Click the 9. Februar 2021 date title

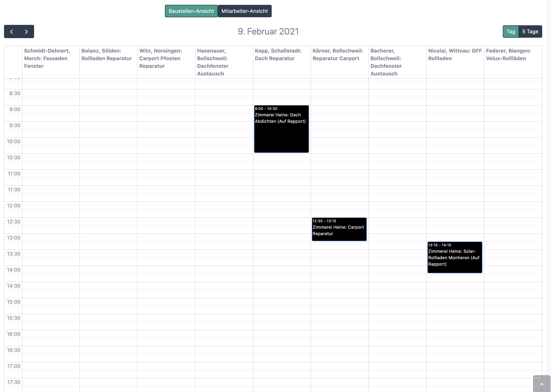[268, 32]
